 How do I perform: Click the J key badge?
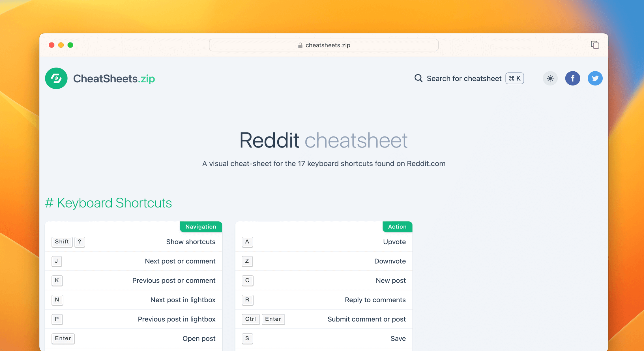[x=57, y=261]
